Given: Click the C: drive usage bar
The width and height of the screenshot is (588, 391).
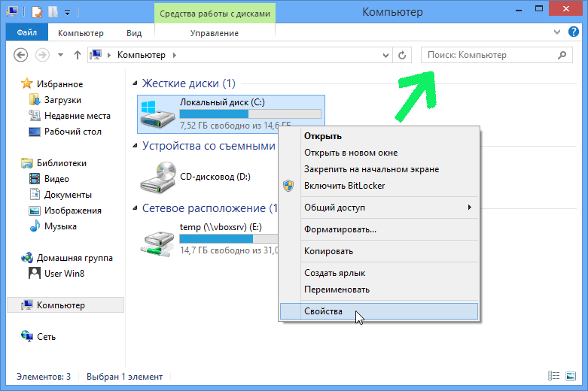Looking at the screenshot, I should (250, 114).
